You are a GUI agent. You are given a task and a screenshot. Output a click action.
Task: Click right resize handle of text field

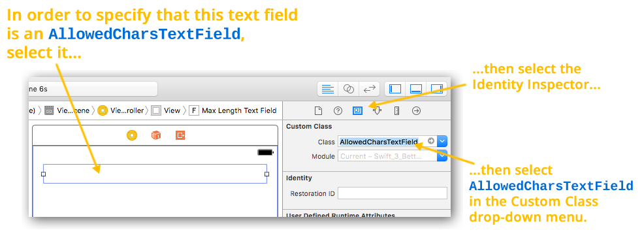(267, 174)
